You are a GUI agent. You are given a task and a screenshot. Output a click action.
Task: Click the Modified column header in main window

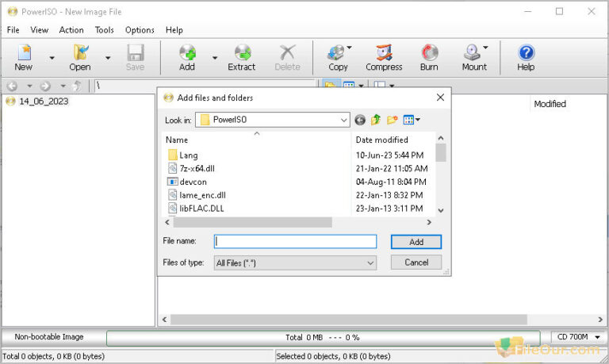pyautogui.click(x=550, y=104)
